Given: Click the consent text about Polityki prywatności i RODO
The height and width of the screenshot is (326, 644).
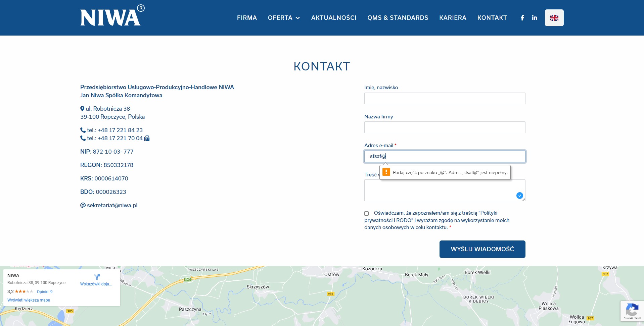Looking at the screenshot, I should (x=437, y=220).
